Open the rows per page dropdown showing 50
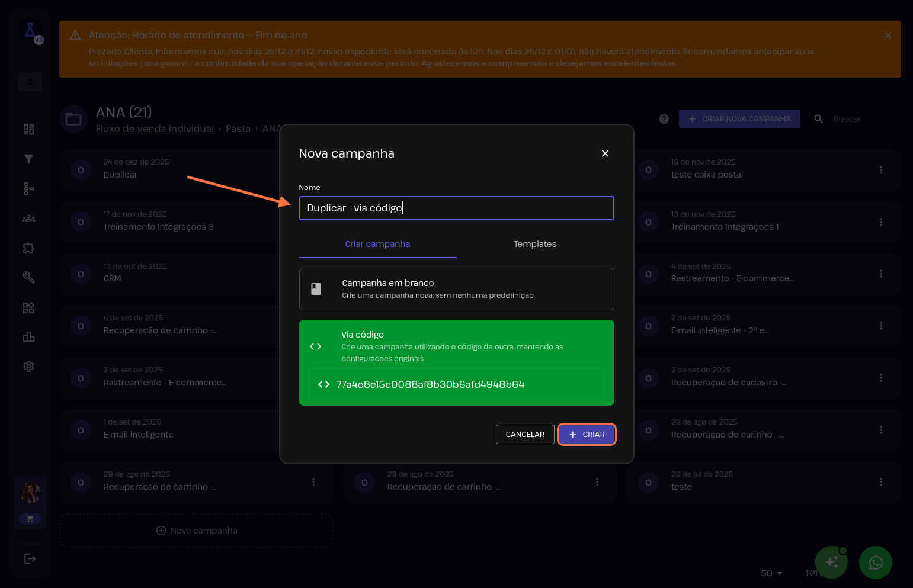 click(x=771, y=573)
